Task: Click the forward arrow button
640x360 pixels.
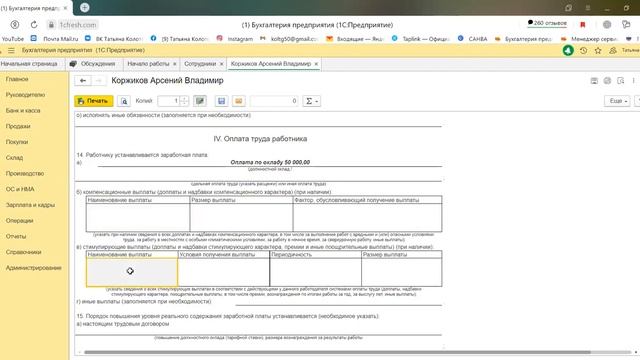Action: click(x=98, y=81)
